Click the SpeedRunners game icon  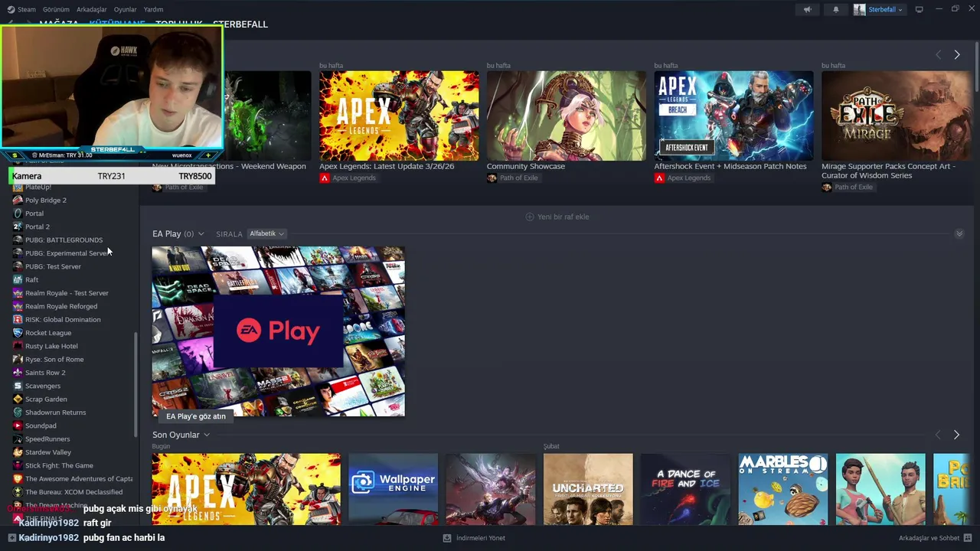(18, 439)
